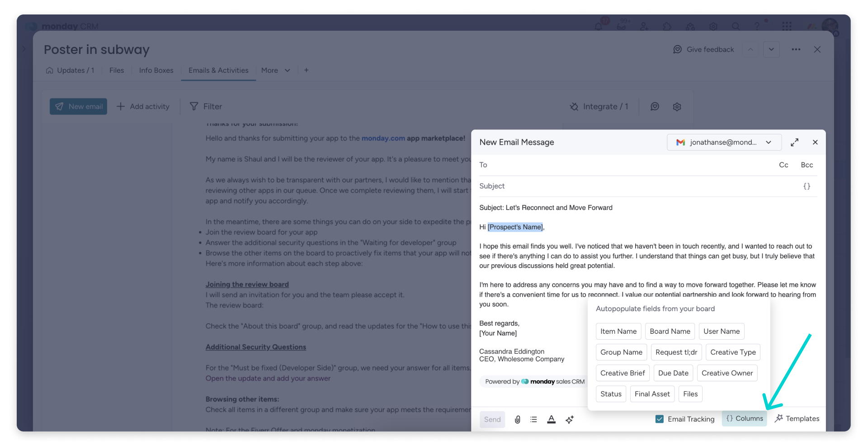The height and width of the screenshot is (446, 868).
Task: Add a new view with plus icon
Action: (306, 70)
